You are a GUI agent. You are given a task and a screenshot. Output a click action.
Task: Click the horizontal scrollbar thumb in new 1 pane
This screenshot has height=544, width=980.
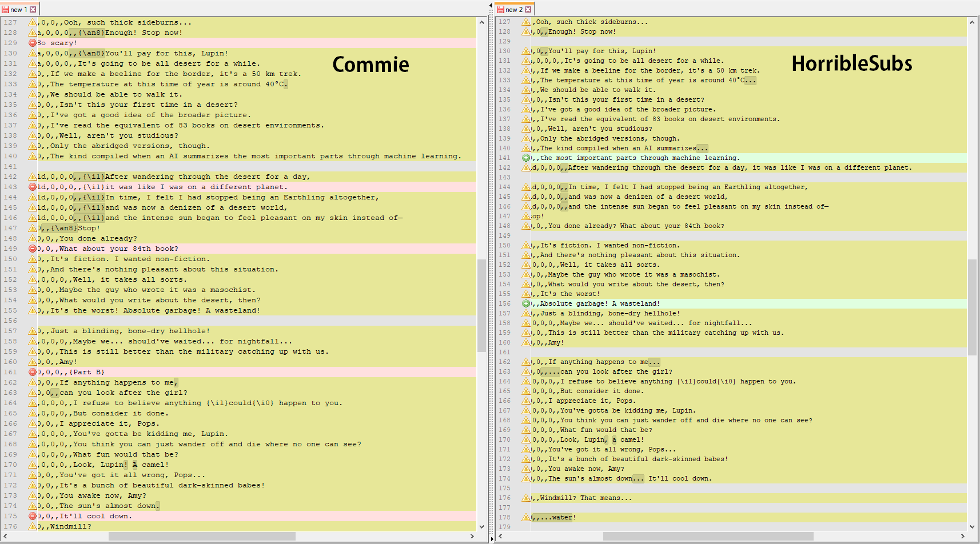click(202, 536)
